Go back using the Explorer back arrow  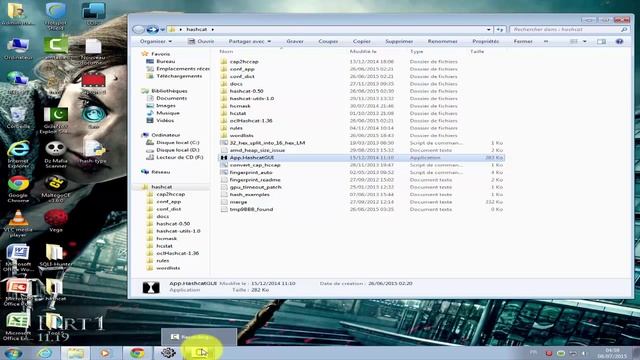[138, 29]
